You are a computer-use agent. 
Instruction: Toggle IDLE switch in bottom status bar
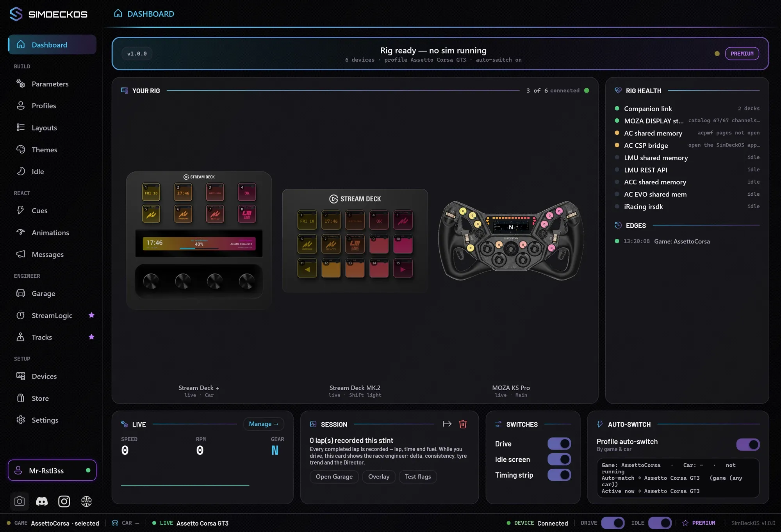tap(660, 523)
